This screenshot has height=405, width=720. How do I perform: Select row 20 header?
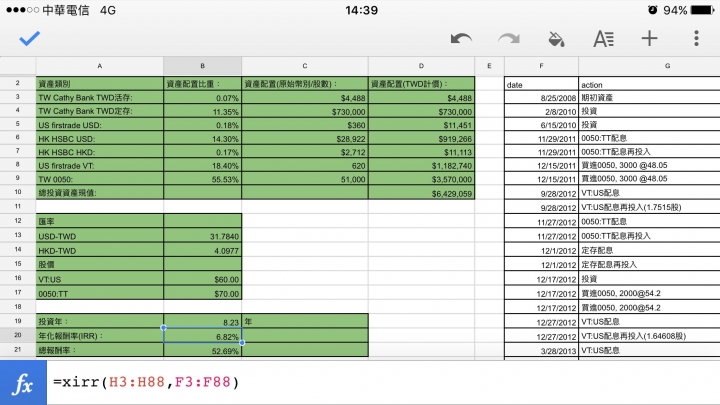17,335
